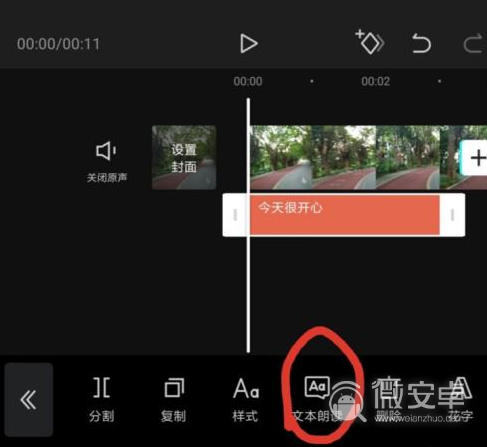Choose the 复制 duplicate tool
Image resolution: width=487 pixels, height=447 pixels.
(x=173, y=399)
